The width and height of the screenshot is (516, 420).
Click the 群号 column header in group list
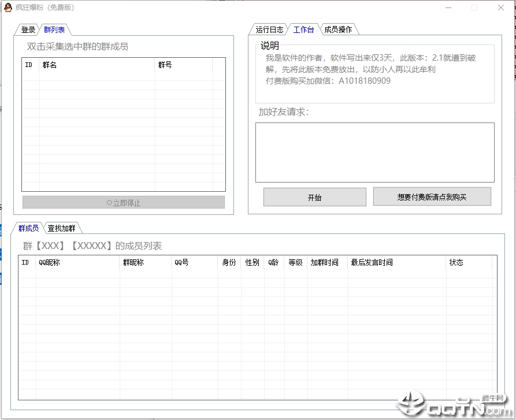(x=184, y=65)
